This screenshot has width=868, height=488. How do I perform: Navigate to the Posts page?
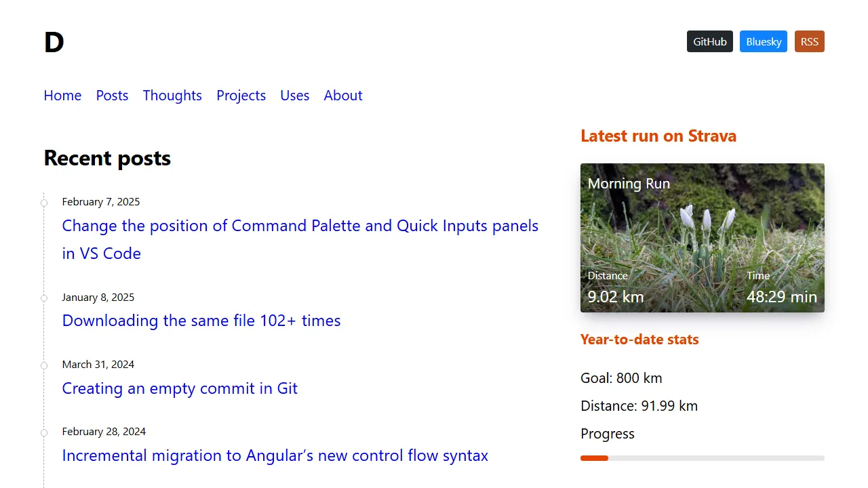[x=112, y=96]
